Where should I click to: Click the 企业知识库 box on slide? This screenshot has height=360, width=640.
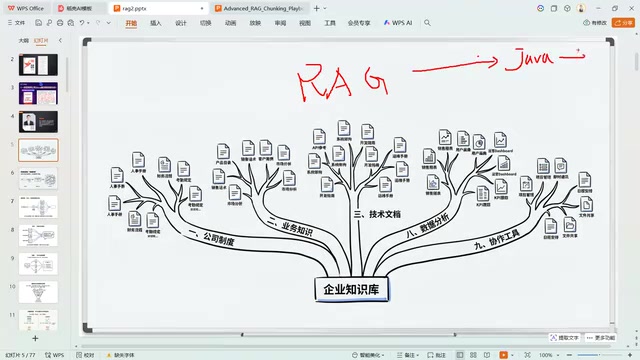point(351,289)
